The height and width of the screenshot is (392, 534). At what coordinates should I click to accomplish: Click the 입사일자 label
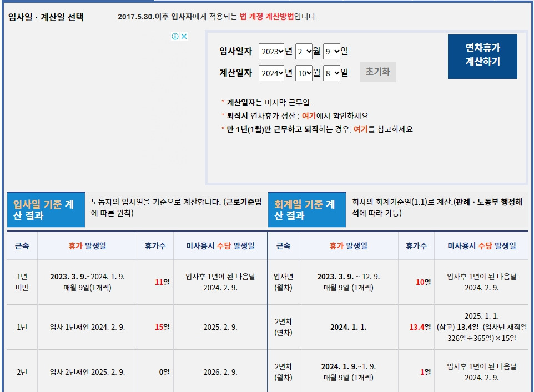tap(236, 51)
